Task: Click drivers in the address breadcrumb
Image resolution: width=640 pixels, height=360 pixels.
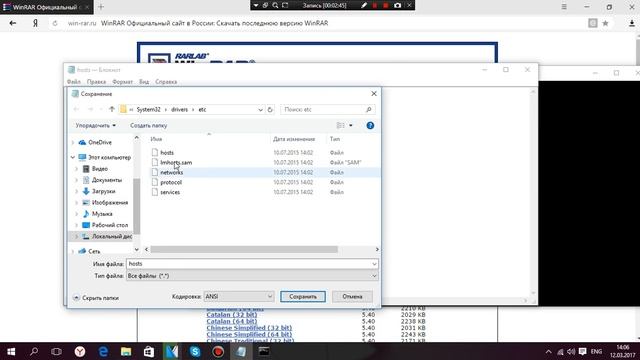Action: tap(180, 109)
